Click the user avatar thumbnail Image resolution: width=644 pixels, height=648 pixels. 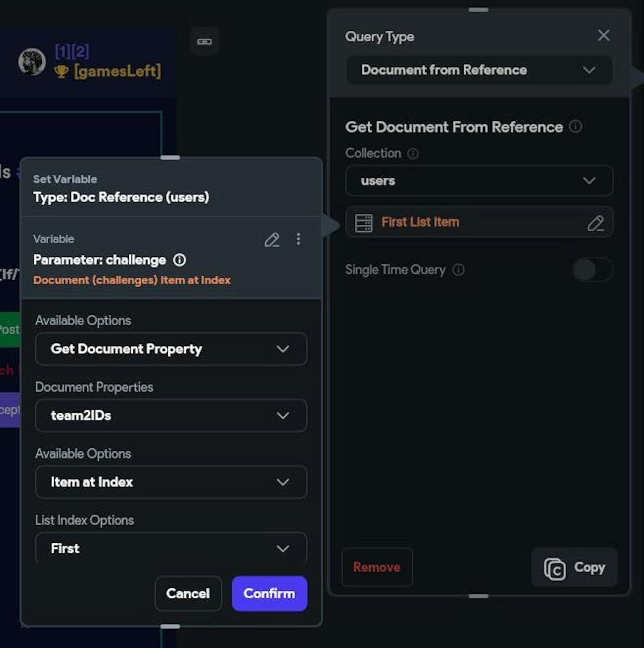coord(32,62)
